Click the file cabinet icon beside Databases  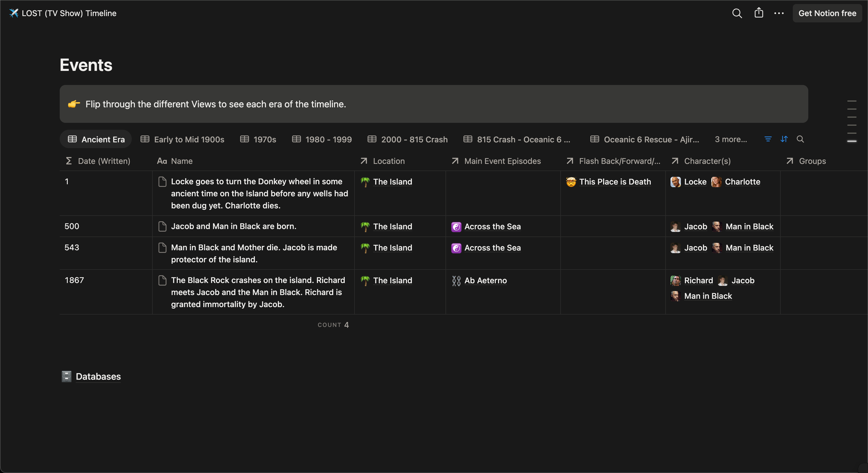point(66,376)
